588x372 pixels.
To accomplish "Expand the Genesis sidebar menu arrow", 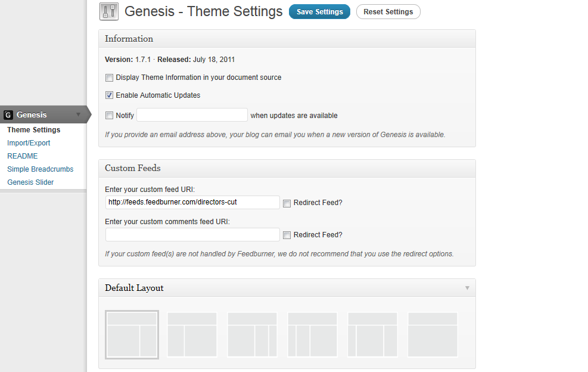I will [x=79, y=114].
